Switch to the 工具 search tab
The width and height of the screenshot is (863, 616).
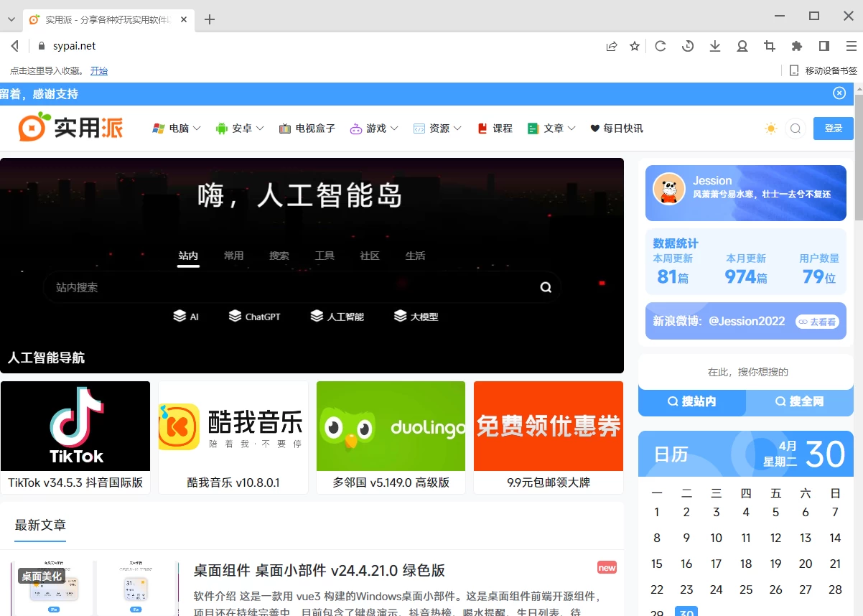[325, 256]
